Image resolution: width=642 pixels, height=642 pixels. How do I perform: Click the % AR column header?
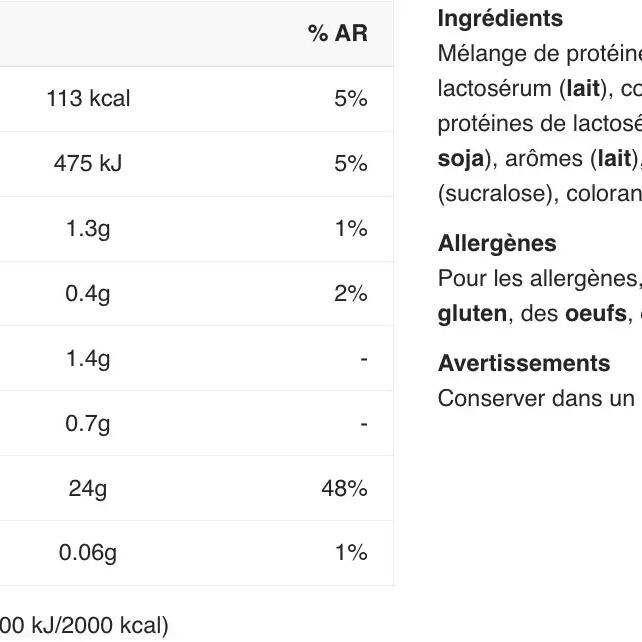tap(337, 34)
